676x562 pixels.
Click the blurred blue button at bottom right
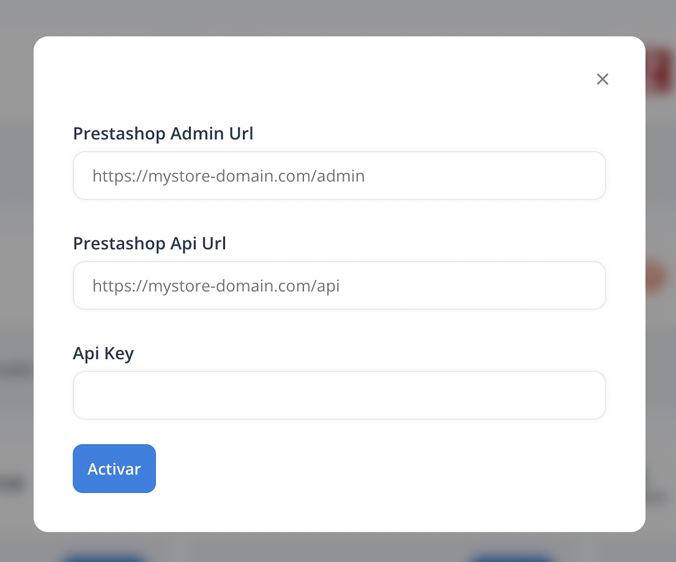point(511,556)
